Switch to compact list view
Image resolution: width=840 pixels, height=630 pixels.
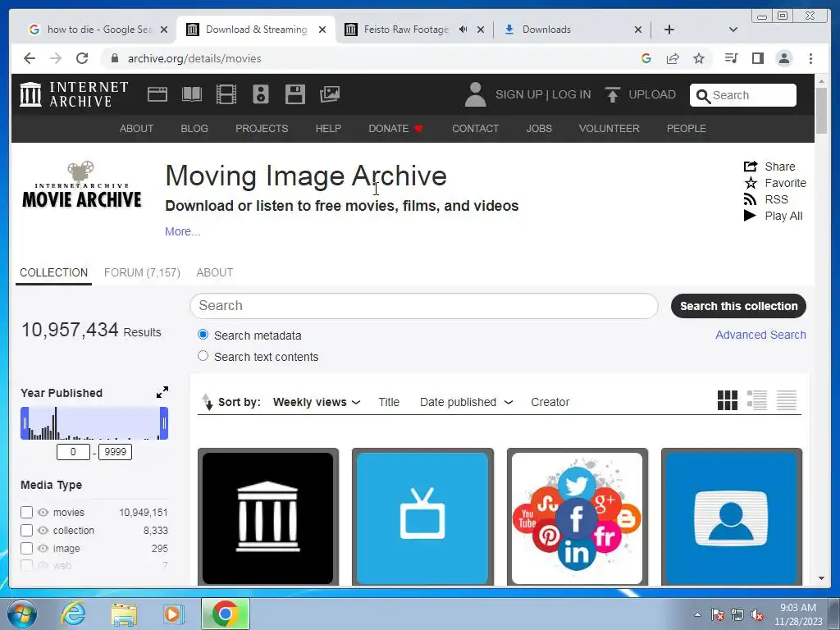tap(787, 400)
